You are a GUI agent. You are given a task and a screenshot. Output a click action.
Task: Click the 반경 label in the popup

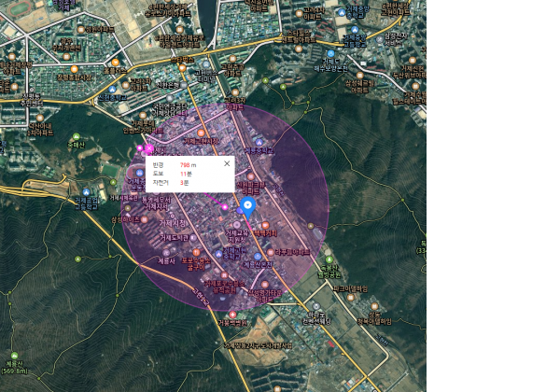coord(158,164)
